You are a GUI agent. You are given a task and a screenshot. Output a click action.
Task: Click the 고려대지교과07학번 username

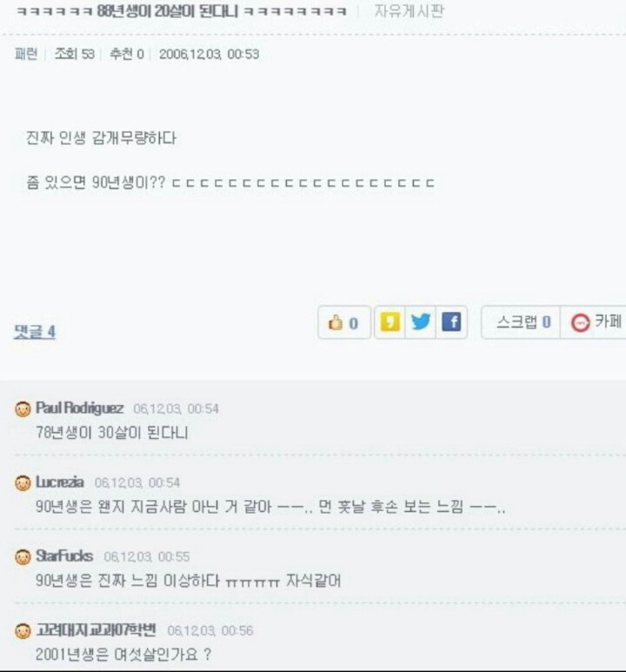point(96,629)
